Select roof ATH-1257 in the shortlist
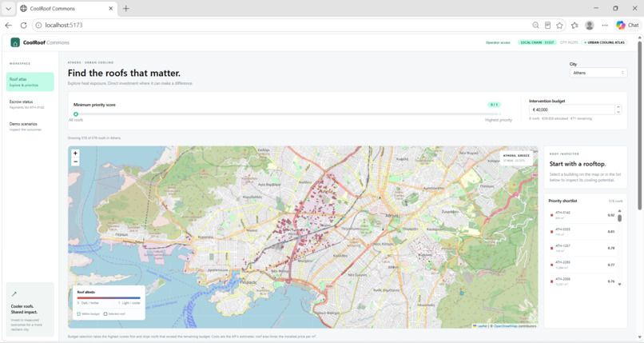The height and width of the screenshot is (343, 644). pos(582,248)
